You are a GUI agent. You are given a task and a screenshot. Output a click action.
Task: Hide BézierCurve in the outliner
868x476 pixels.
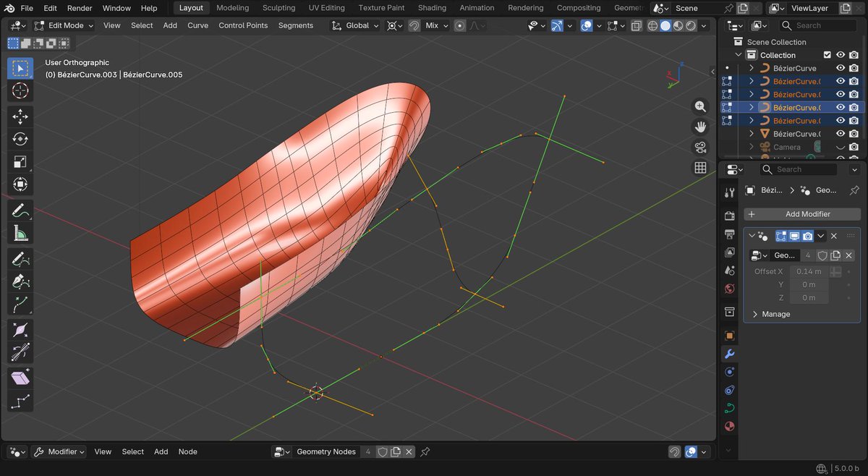click(x=839, y=67)
